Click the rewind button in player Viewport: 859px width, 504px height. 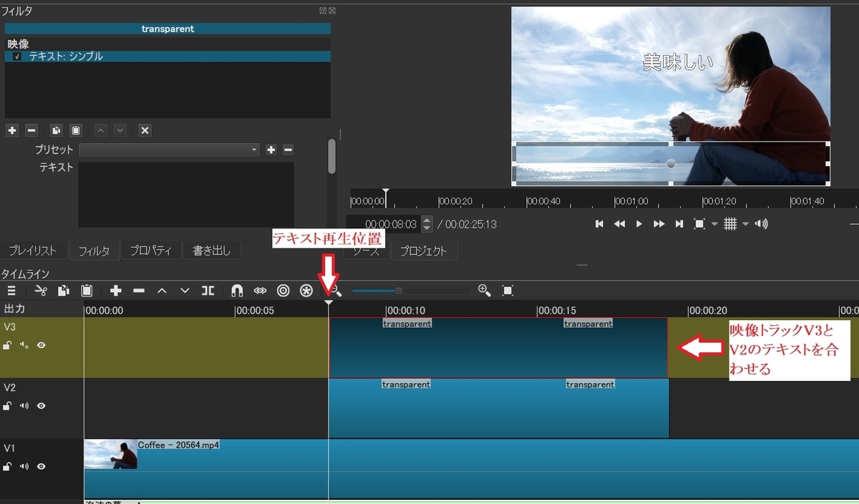[x=620, y=224]
